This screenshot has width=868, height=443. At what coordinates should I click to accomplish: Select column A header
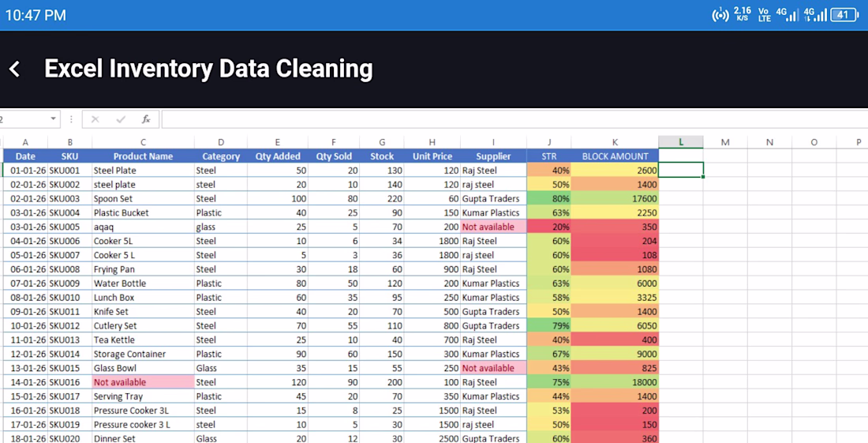pyautogui.click(x=25, y=142)
